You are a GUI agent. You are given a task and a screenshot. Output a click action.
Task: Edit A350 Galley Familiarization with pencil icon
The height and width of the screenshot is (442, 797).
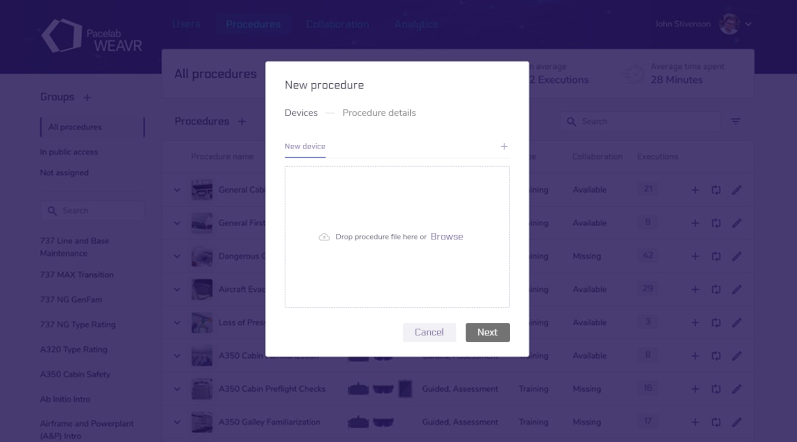pos(737,422)
